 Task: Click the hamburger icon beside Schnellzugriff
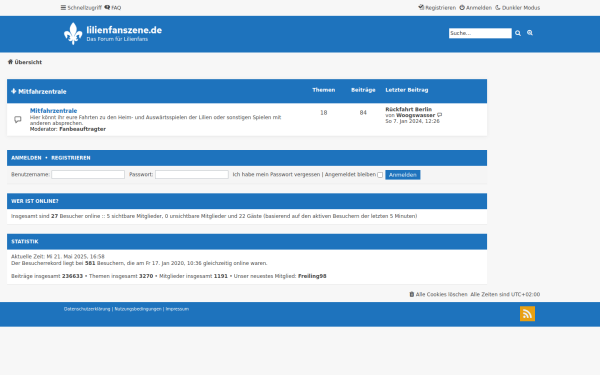coord(63,7)
